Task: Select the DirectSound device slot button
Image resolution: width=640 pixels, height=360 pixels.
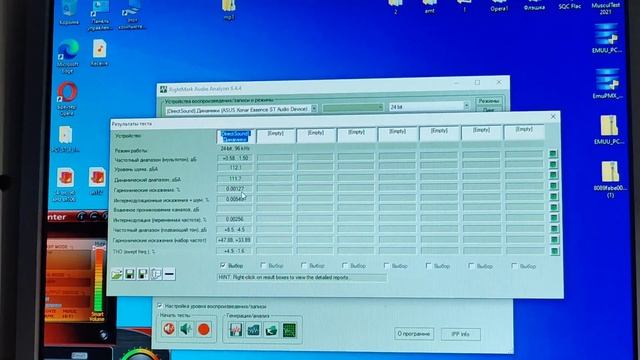Action: (235, 136)
